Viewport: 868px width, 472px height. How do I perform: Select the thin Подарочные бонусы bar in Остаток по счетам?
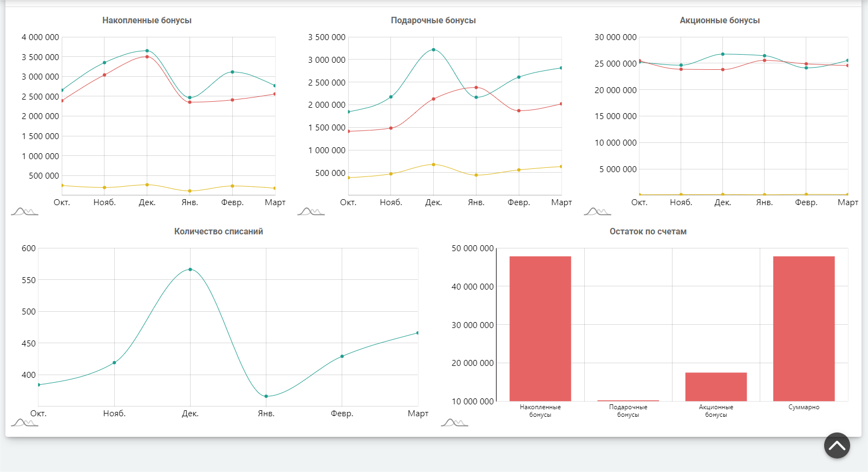click(x=628, y=401)
